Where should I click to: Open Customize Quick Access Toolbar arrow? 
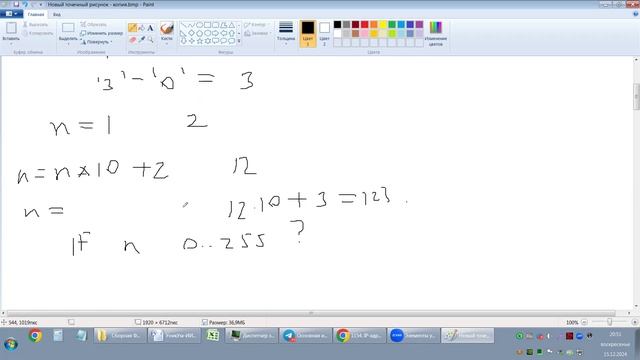40,4
